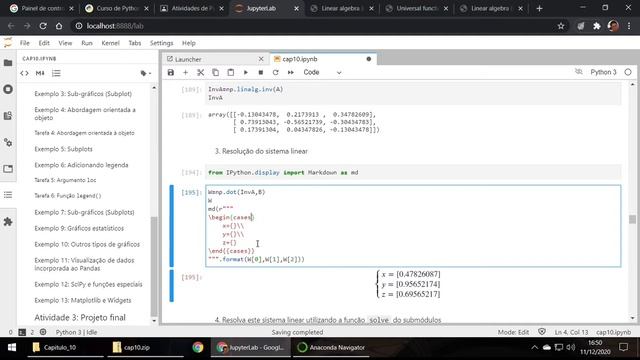Restart the kernel icon

pos(276,72)
